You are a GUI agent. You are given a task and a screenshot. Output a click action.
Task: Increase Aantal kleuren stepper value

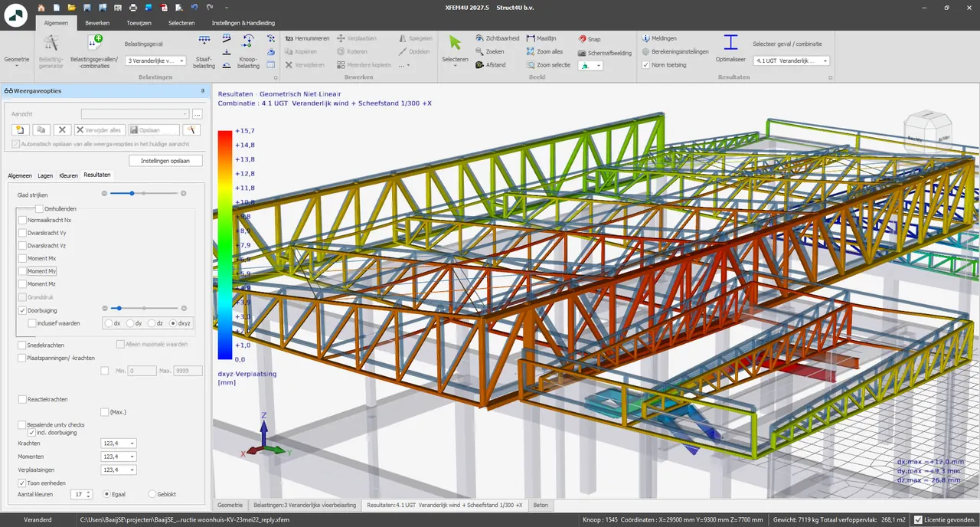[89, 492]
